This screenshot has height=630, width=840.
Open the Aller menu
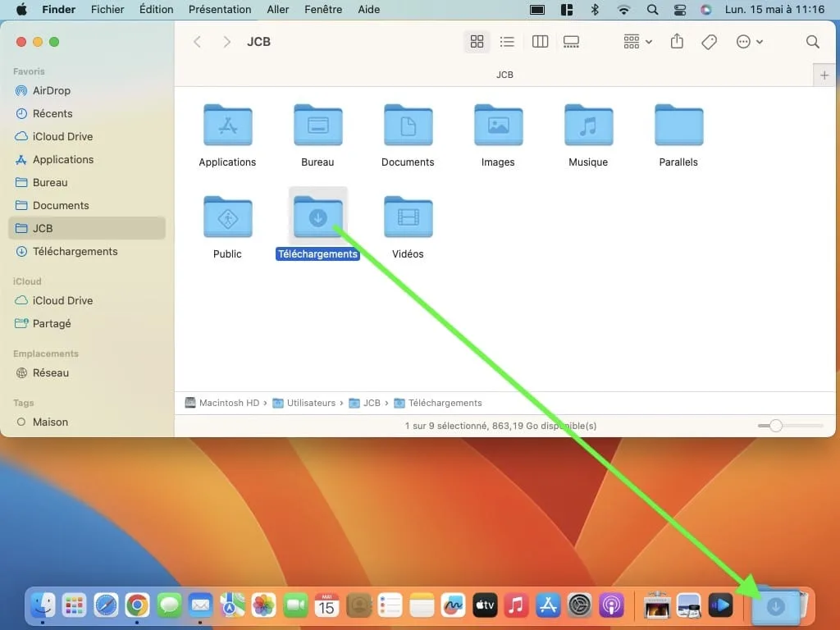(x=278, y=9)
